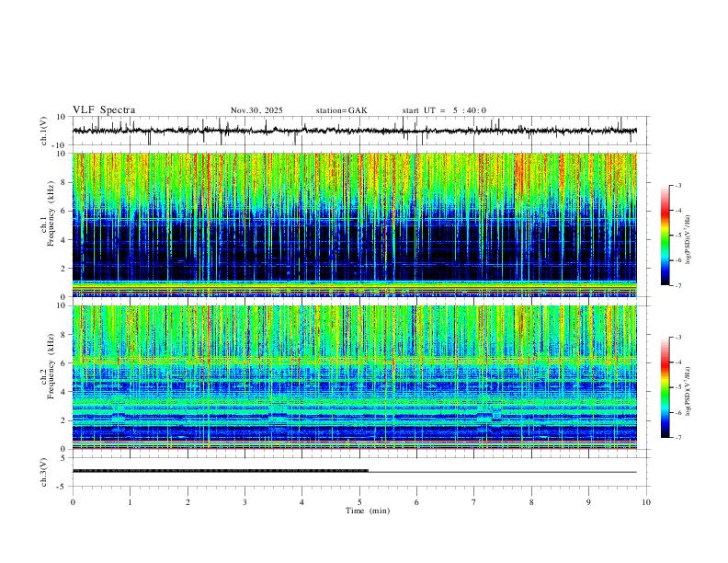This screenshot has height=563, width=728.
Task: Click the 'VLF Spectra' title text
Action: click(104, 110)
